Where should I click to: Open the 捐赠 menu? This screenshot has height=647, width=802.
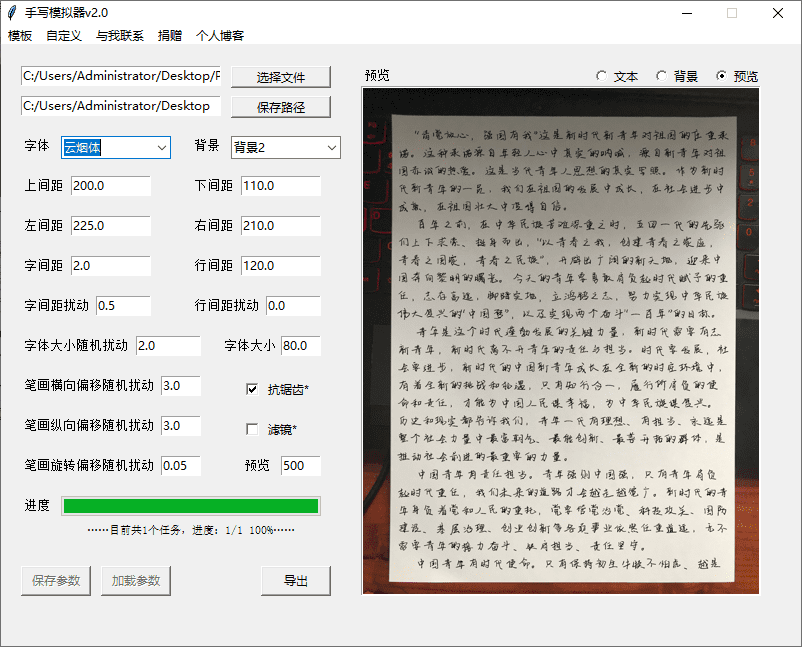170,35
